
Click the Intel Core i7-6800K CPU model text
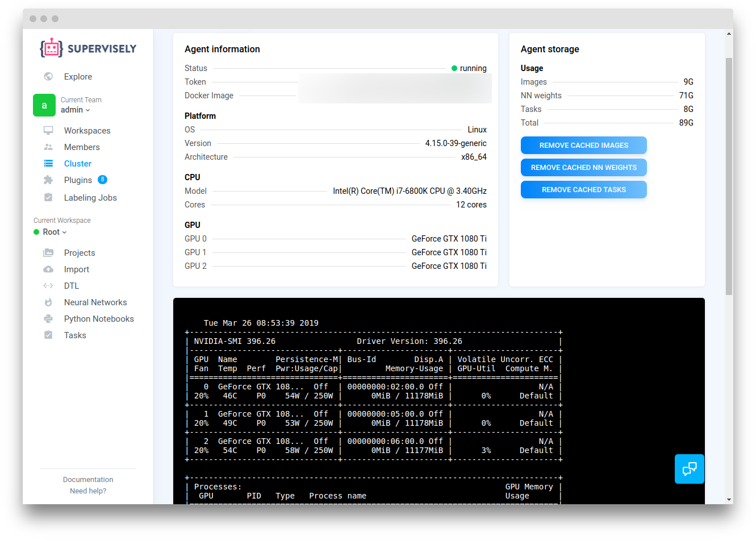click(x=410, y=191)
